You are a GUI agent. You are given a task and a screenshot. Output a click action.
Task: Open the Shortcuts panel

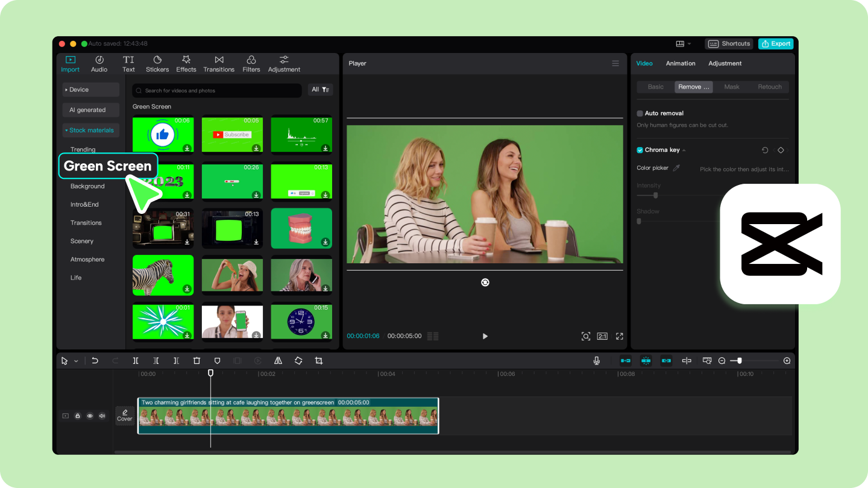[x=729, y=43]
